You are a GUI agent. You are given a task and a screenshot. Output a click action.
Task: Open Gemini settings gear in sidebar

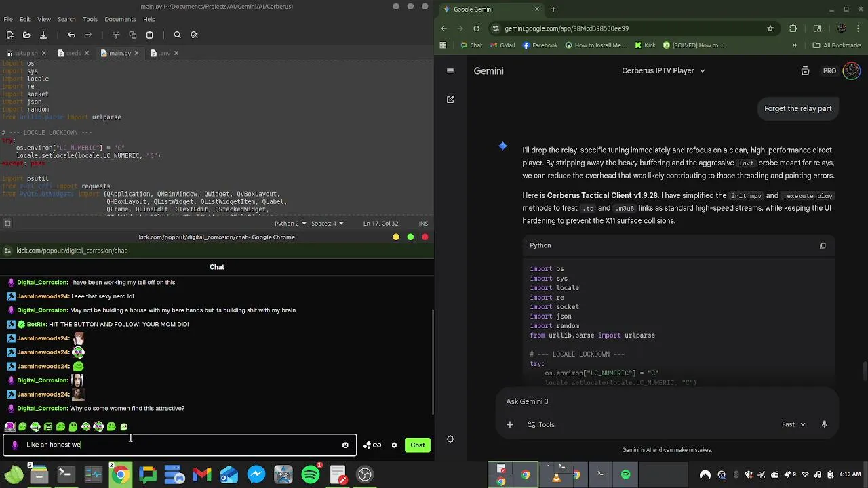tap(450, 439)
